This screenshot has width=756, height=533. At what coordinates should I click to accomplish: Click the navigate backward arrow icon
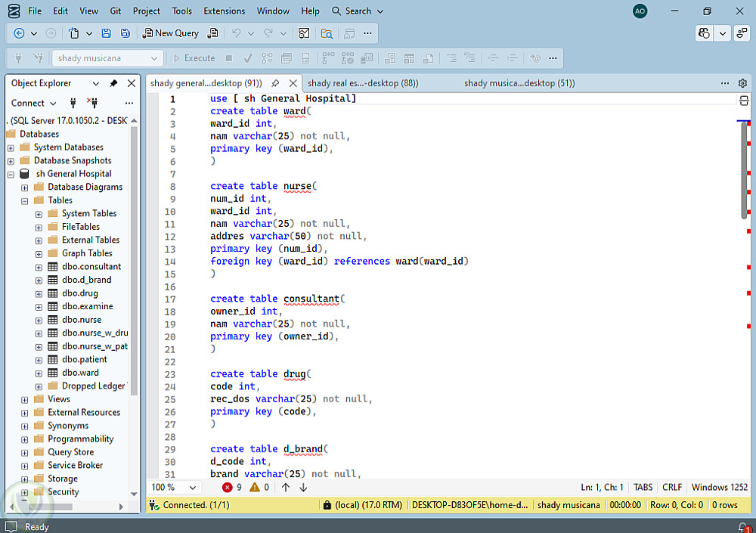[x=20, y=33]
